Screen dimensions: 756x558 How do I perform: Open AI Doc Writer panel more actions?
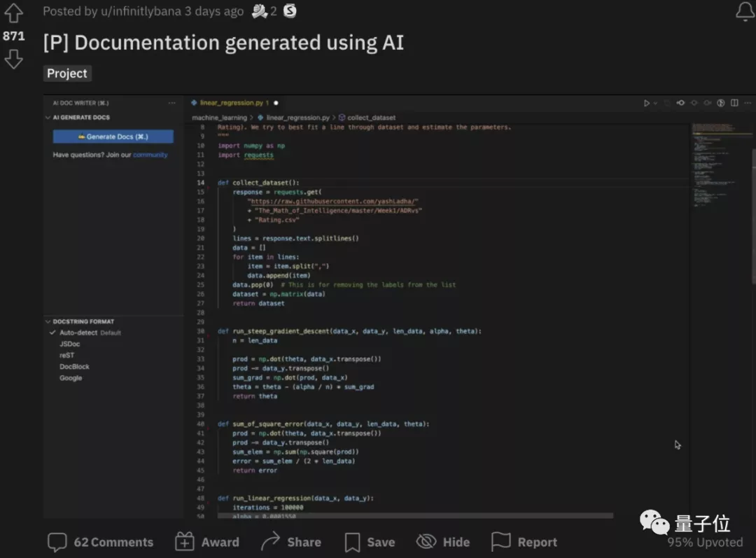[171, 103]
